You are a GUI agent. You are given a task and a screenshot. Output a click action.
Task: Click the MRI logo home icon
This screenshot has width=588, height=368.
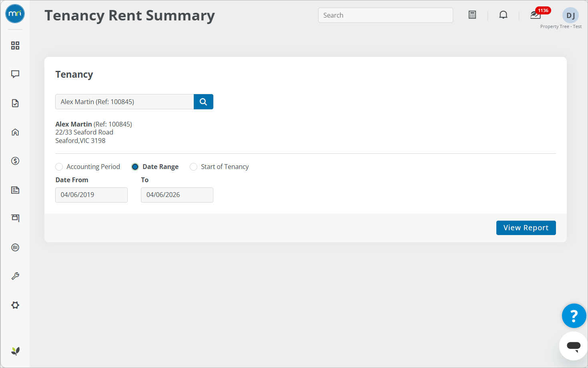click(x=15, y=14)
